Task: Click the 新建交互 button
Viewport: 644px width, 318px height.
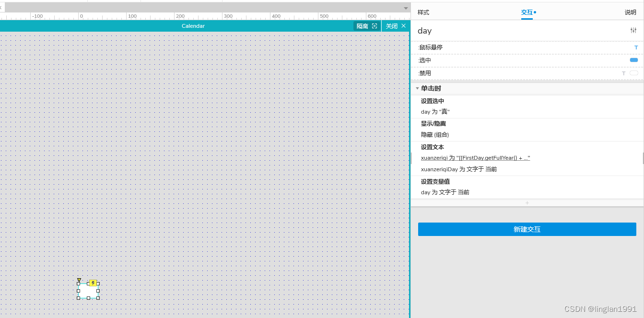Action: [x=527, y=229]
